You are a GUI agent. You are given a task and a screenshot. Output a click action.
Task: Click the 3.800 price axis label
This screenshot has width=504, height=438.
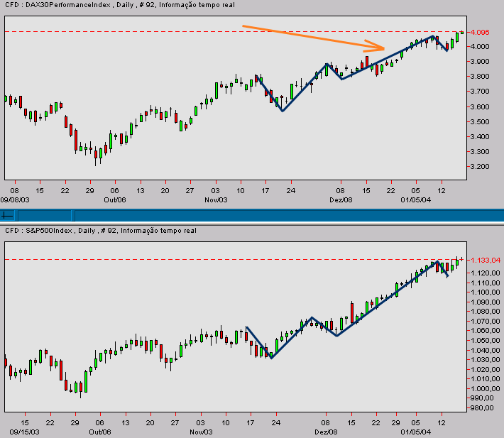(480, 77)
